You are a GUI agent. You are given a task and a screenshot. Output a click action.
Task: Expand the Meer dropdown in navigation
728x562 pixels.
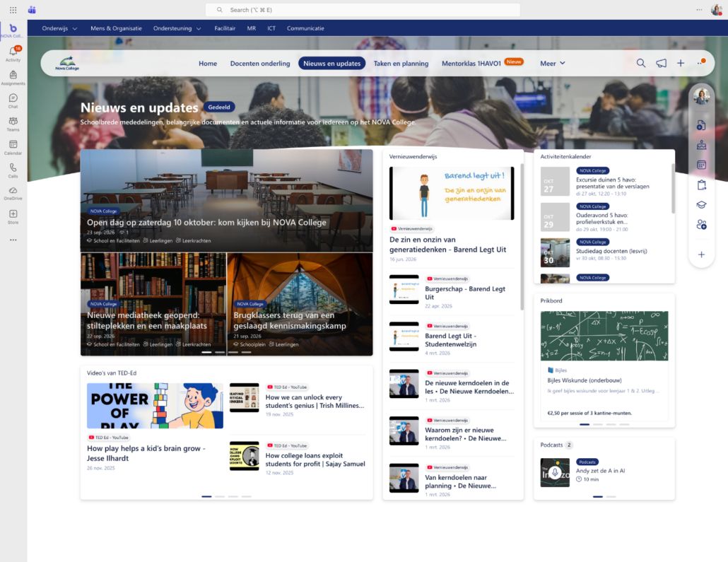point(553,63)
